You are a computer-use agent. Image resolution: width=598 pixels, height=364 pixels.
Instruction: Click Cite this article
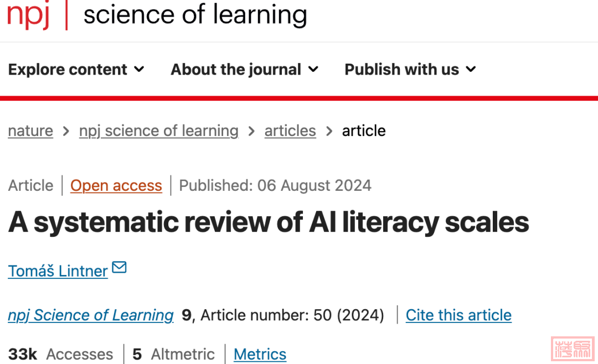(x=458, y=315)
